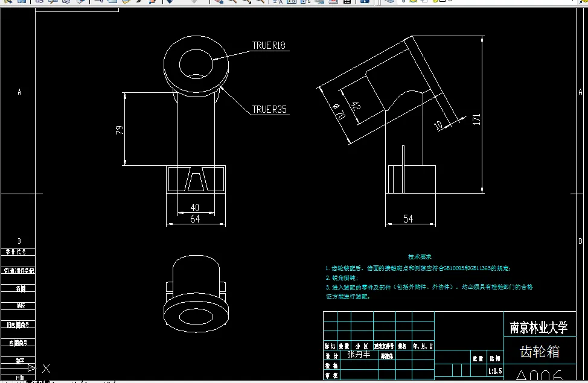Click the 底图总号 side-strip cell
Screen dimensions: 588x383
pyautogui.click(x=18, y=343)
